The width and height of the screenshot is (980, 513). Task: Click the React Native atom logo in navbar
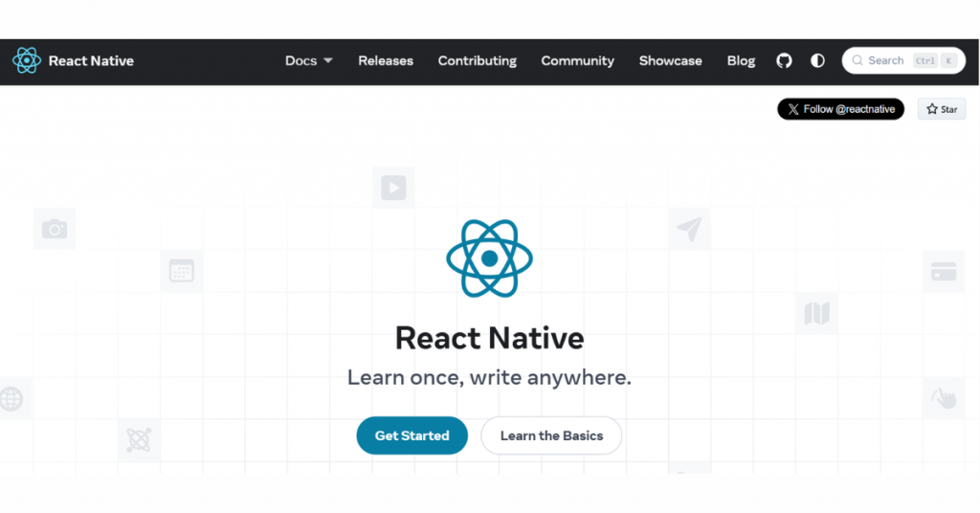click(26, 60)
